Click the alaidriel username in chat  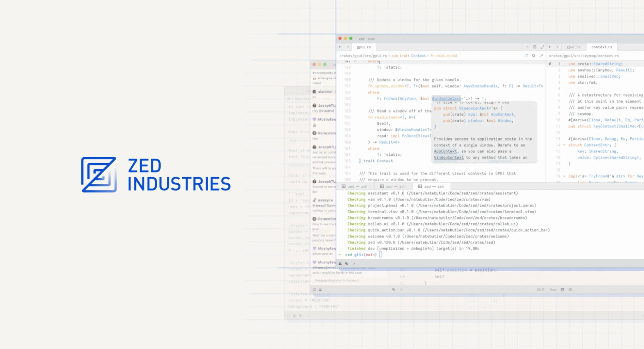coord(325,92)
